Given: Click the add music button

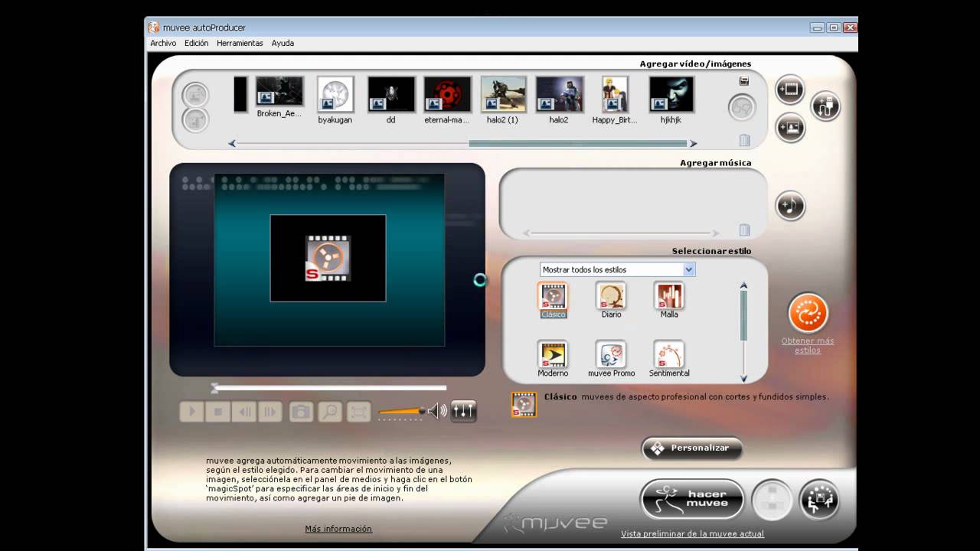Looking at the screenshot, I should point(790,205).
